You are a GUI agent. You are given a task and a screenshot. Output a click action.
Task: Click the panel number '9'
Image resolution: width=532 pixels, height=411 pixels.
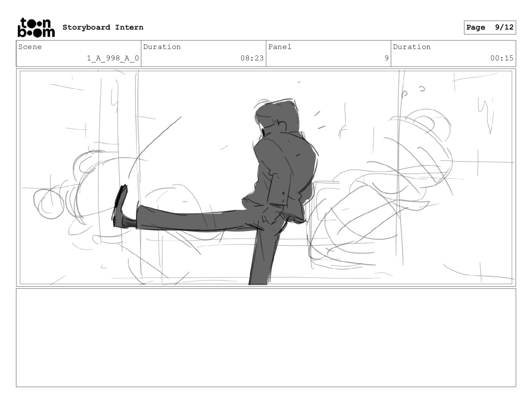387,58
